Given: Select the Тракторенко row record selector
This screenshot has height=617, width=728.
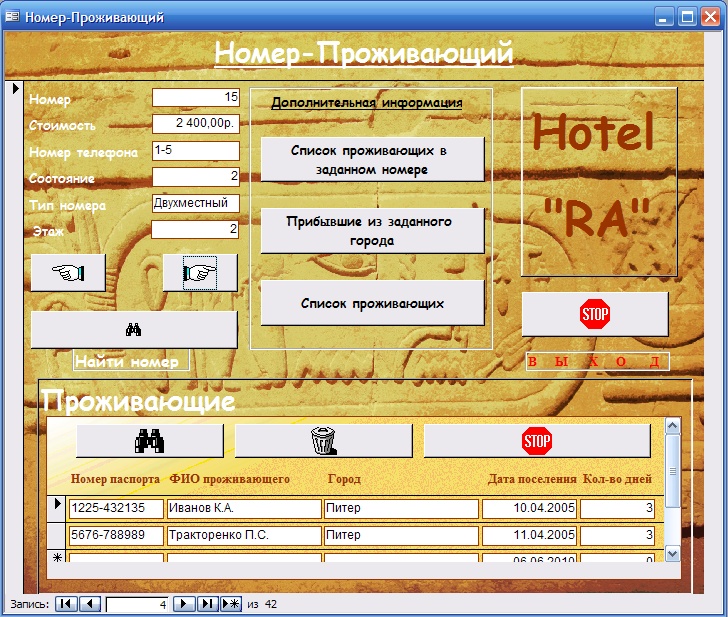Looking at the screenshot, I should click(57, 535).
